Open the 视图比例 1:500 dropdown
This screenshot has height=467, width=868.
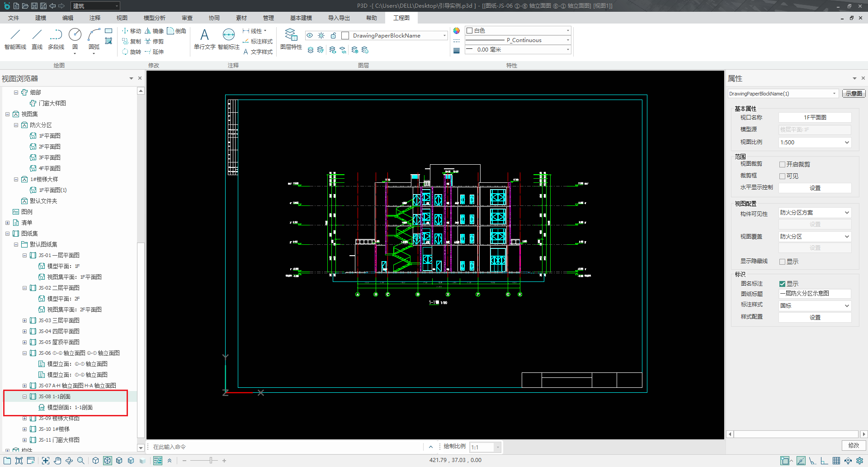point(815,143)
